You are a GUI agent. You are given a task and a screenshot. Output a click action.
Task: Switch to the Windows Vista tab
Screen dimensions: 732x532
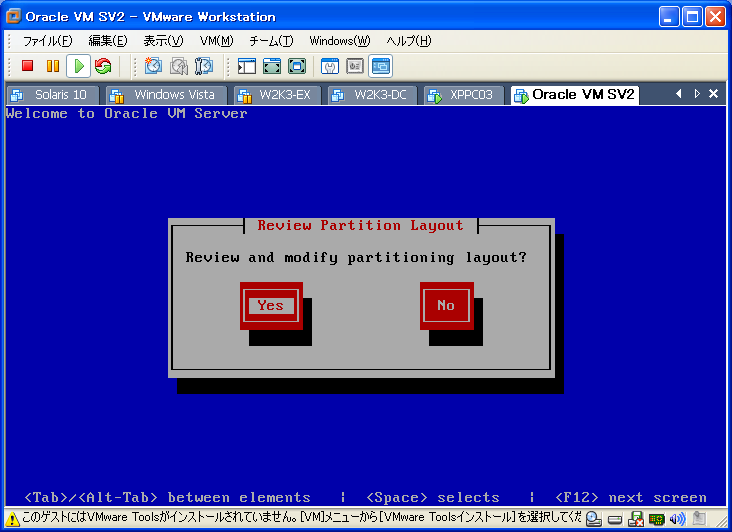tap(167, 95)
